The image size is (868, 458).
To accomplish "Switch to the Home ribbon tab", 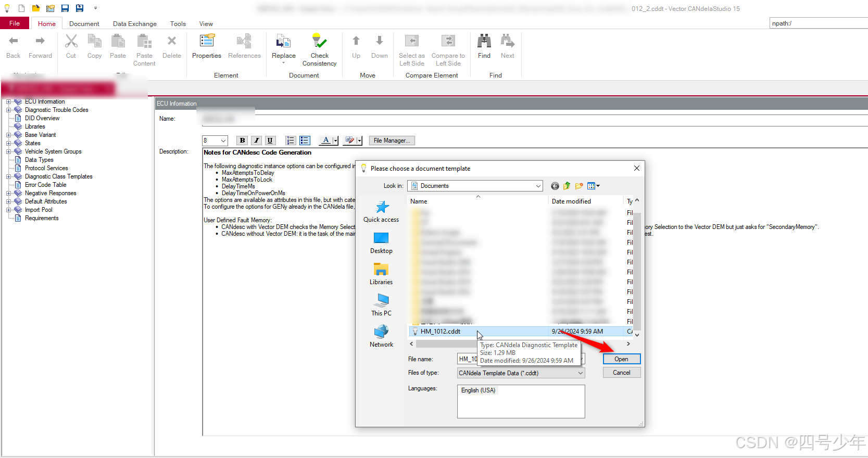I will pyautogui.click(x=47, y=23).
